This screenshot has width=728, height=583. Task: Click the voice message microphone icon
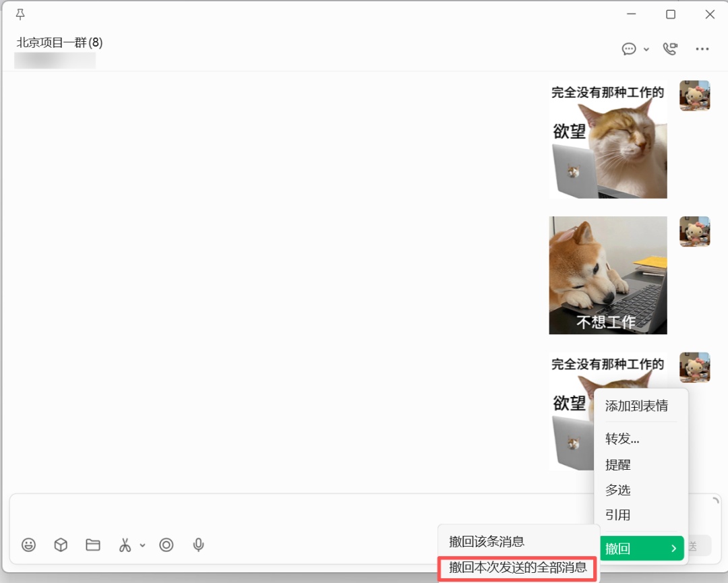click(x=199, y=545)
